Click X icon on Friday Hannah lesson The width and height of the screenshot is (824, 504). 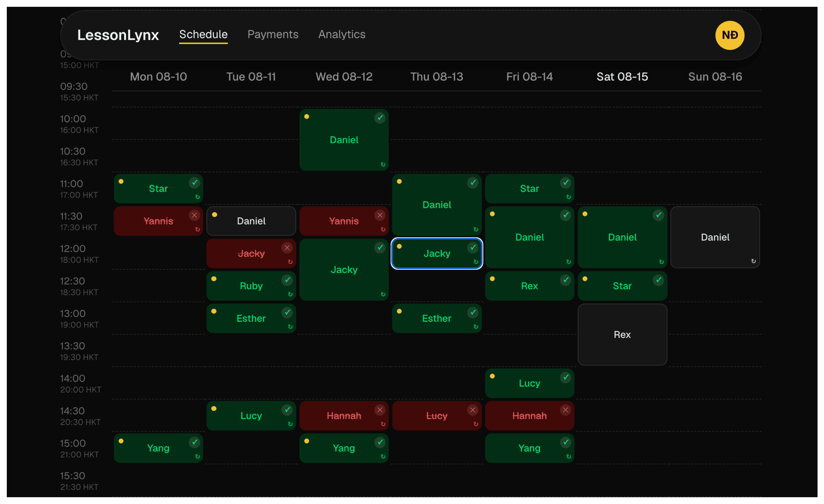coord(566,410)
